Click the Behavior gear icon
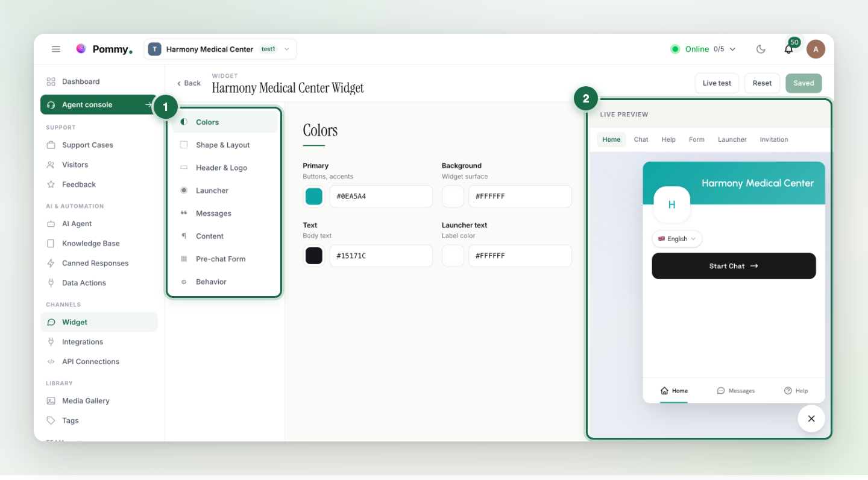Image resolution: width=868 pixels, height=480 pixels. (x=184, y=282)
